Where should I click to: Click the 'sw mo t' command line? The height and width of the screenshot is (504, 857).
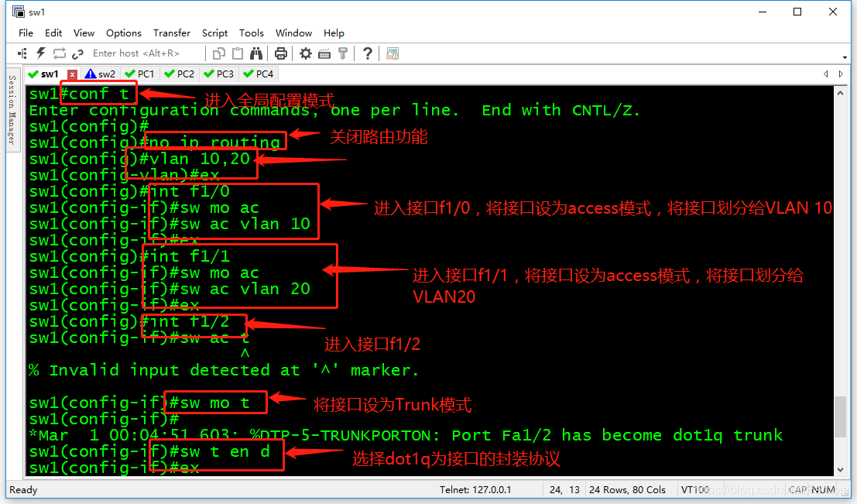(x=139, y=403)
